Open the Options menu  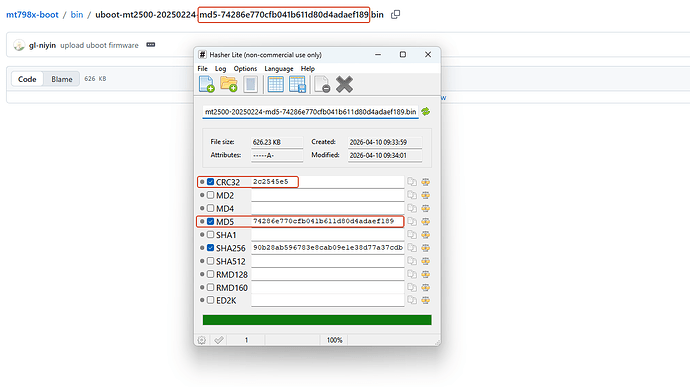click(245, 69)
